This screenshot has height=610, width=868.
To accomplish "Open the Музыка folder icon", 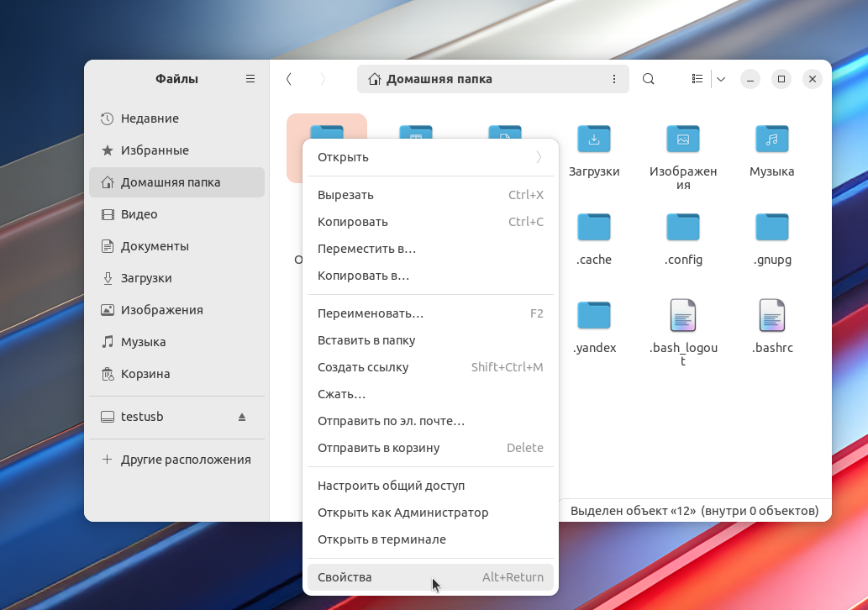I will [771, 139].
